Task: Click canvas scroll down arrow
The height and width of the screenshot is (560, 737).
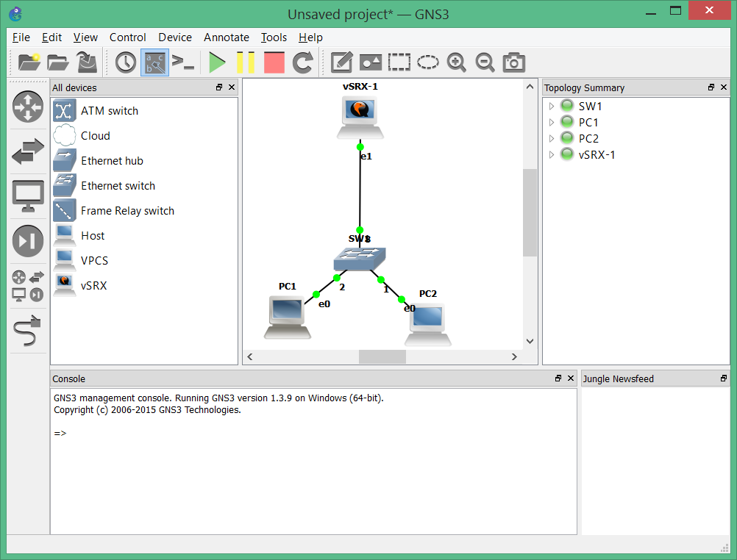Action: [530, 342]
